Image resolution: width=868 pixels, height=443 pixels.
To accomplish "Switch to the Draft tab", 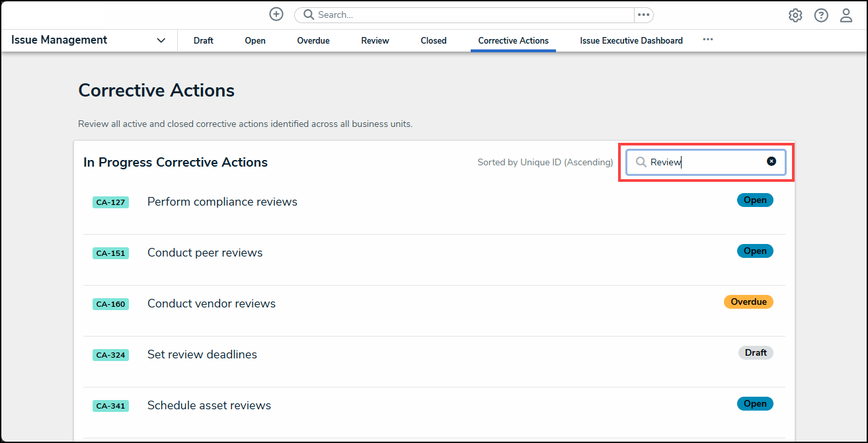I will [204, 40].
